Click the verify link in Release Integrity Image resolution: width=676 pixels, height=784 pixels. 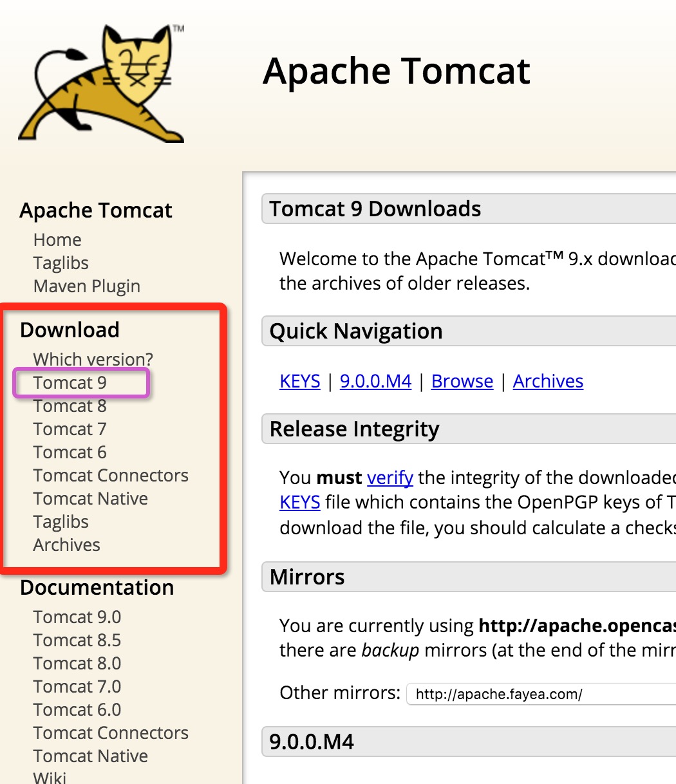[x=390, y=478]
